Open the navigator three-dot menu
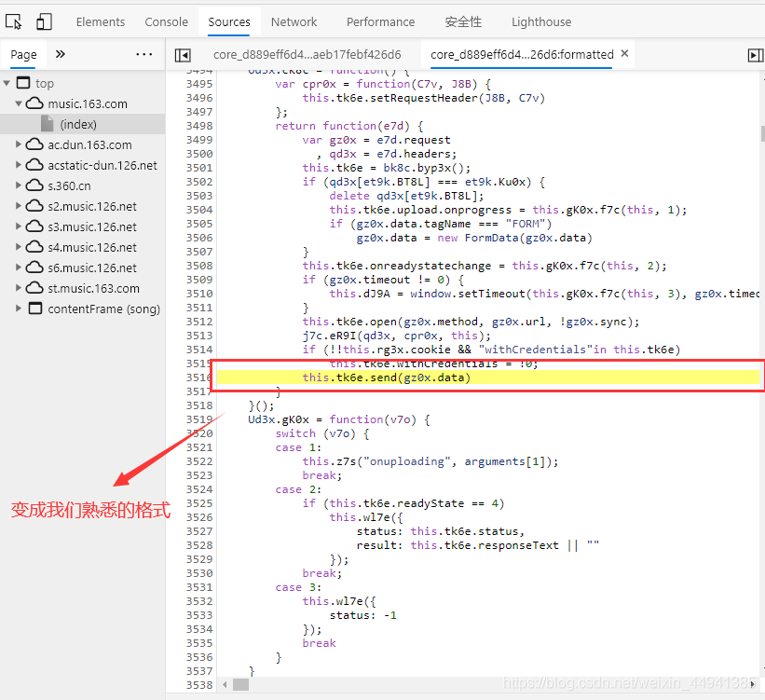This screenshot has height=700, width=765. pos(143,54)
